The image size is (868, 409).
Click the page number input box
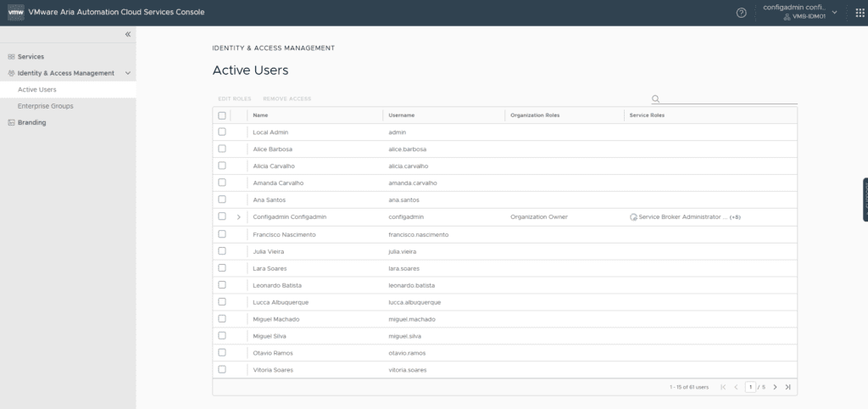tap(750, 387)
